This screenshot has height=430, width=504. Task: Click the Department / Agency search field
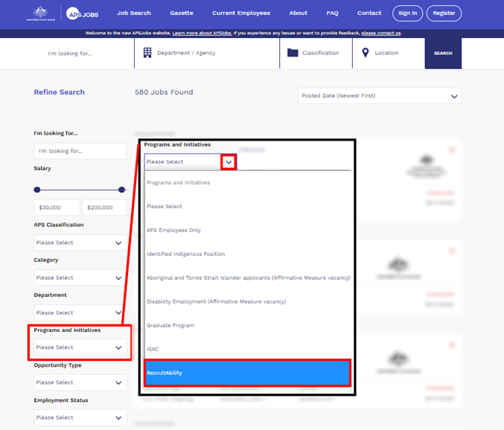coord(207,54)
